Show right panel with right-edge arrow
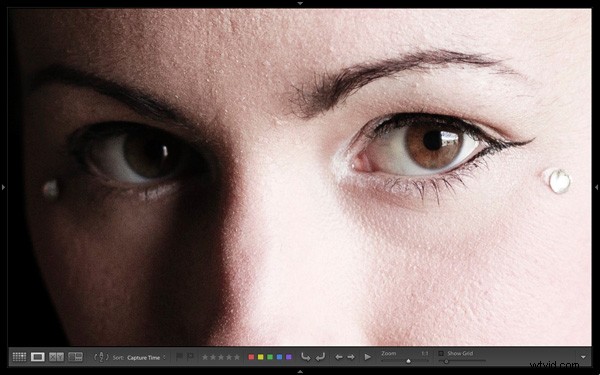600x375 pixels. point(596,187)
